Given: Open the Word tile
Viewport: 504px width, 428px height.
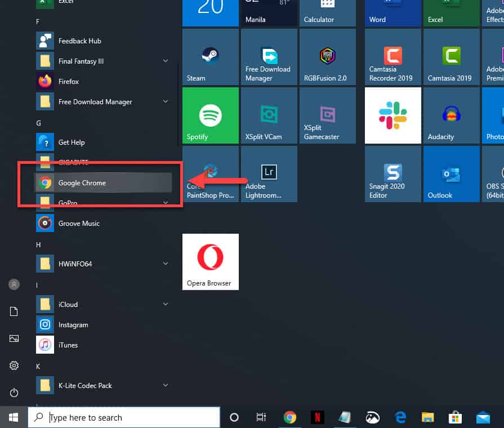Looking at the screenshot, I should [393, 13].
